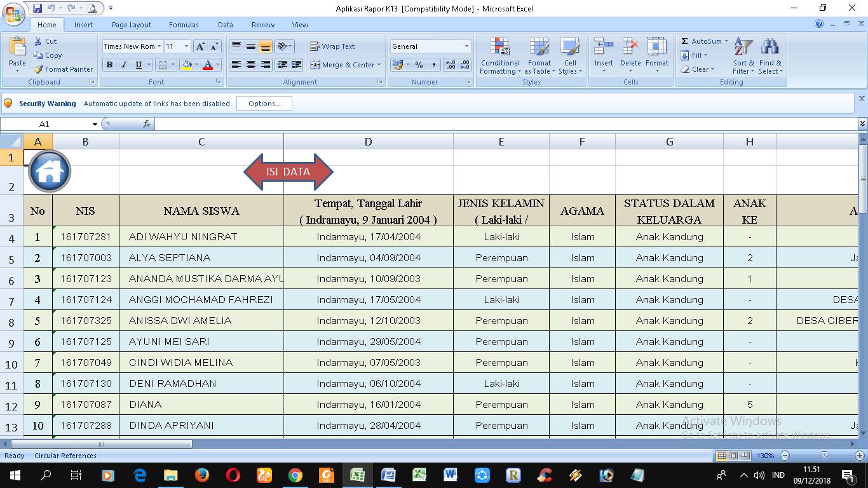Select the Home tab

pyautogui.click(x=47, y=25)
